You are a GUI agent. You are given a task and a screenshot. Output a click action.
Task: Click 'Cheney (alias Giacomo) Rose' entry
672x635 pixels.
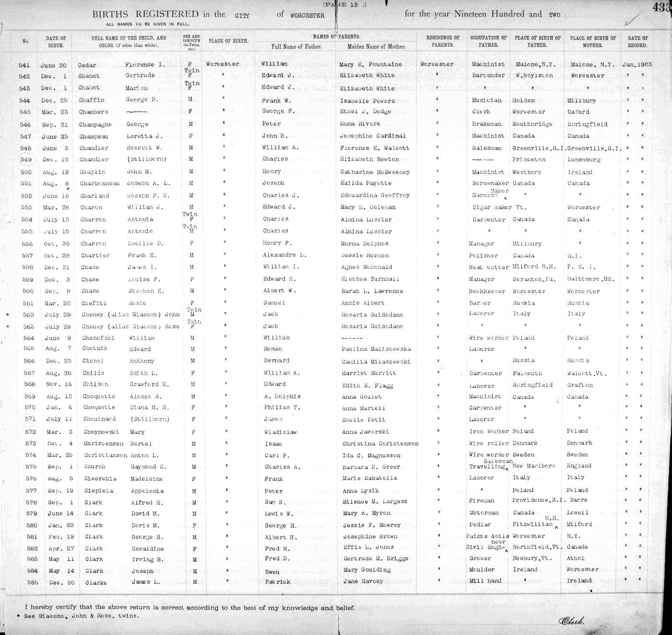pos(131,327)
